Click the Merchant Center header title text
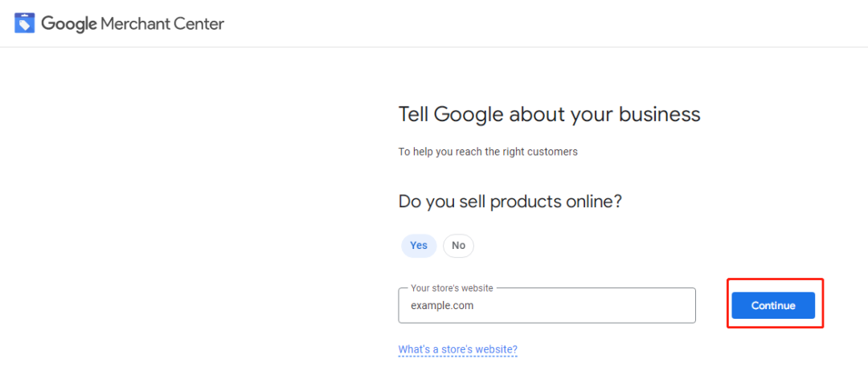The image size is (868, 379). point(162,24)
